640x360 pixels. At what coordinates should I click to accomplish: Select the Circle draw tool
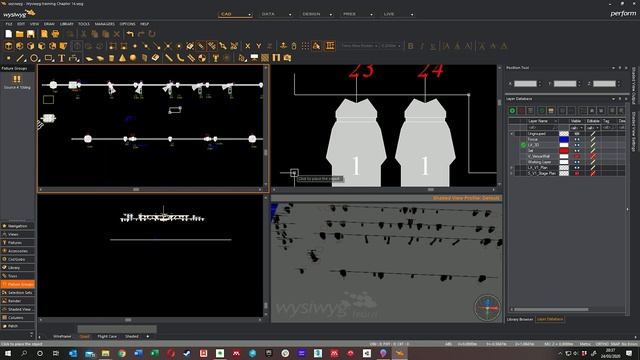click(34, 58)
